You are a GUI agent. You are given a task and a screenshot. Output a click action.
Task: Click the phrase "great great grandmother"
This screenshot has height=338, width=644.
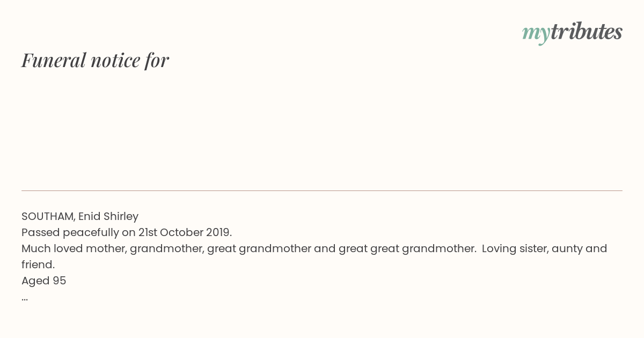[407, 249]
